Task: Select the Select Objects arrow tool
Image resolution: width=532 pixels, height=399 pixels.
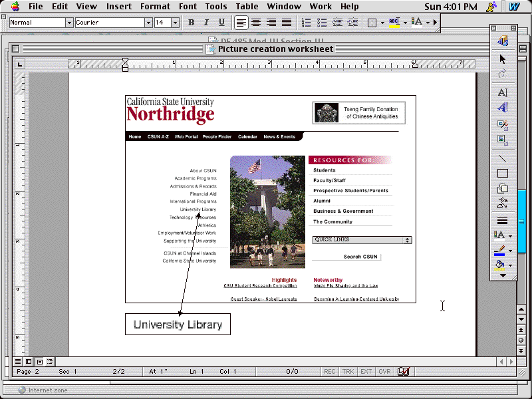Action: coord(503,59)
